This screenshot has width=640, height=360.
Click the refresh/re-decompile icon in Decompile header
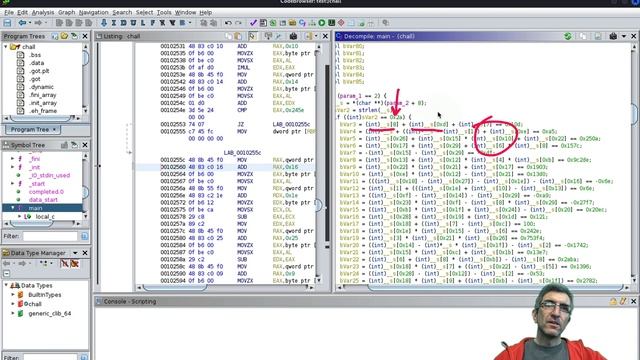pos(567,36)
